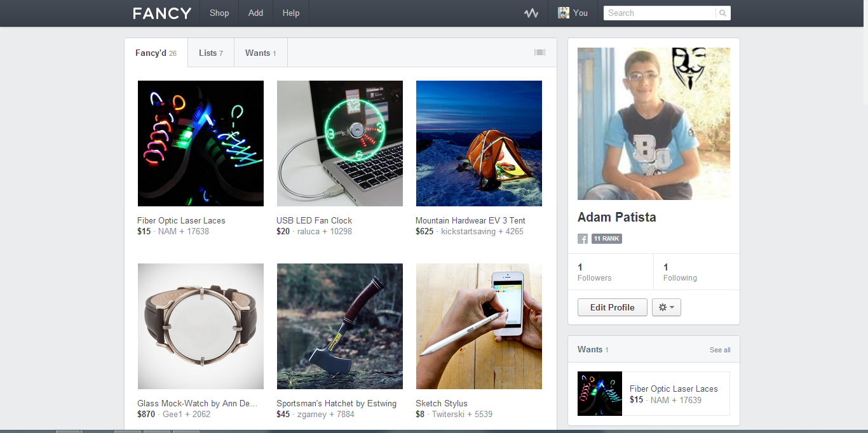Click Fiber Optic Laser Laces in Wants panel
868x433 pixels.
(x=674, y=389)
